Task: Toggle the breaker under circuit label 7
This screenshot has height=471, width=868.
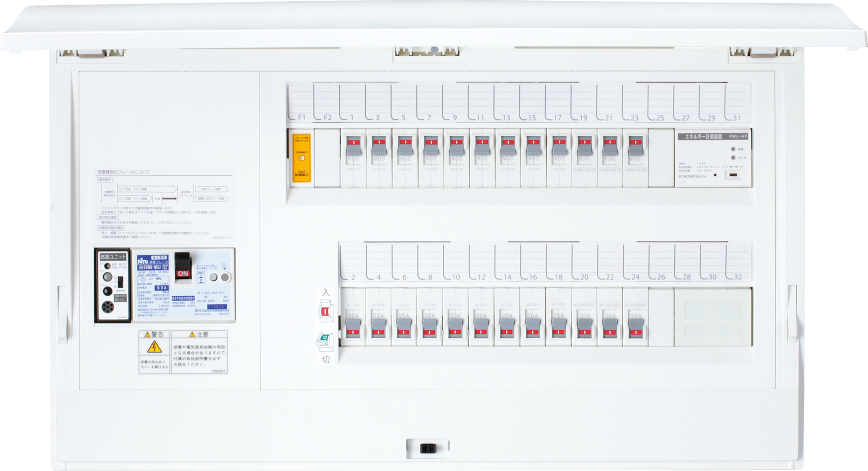Action: [x=431, y=146]
